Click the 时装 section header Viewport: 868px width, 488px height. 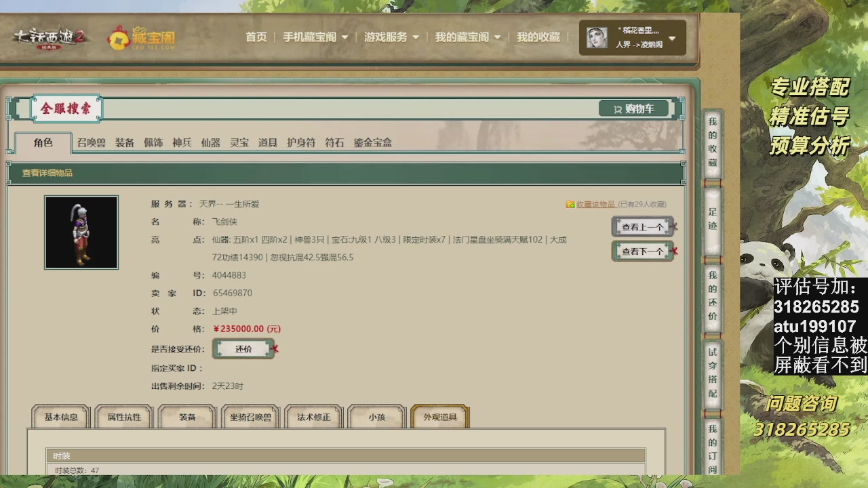346,455
